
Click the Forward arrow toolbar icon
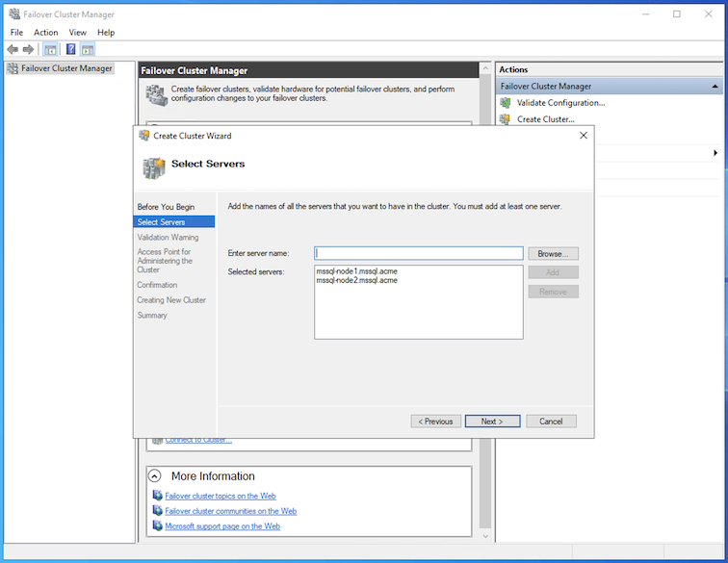(x=28, y=49)
